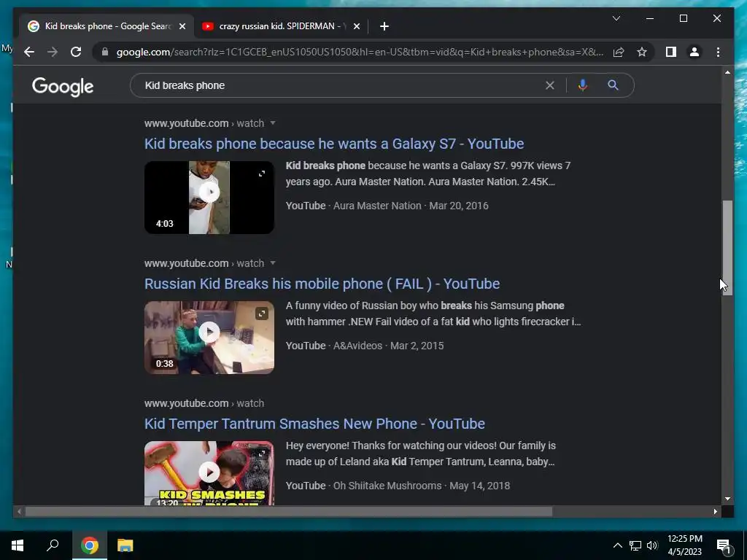Start voice search with microphone
The width and height of the screenshot is (747, 560).
point(582,85)
